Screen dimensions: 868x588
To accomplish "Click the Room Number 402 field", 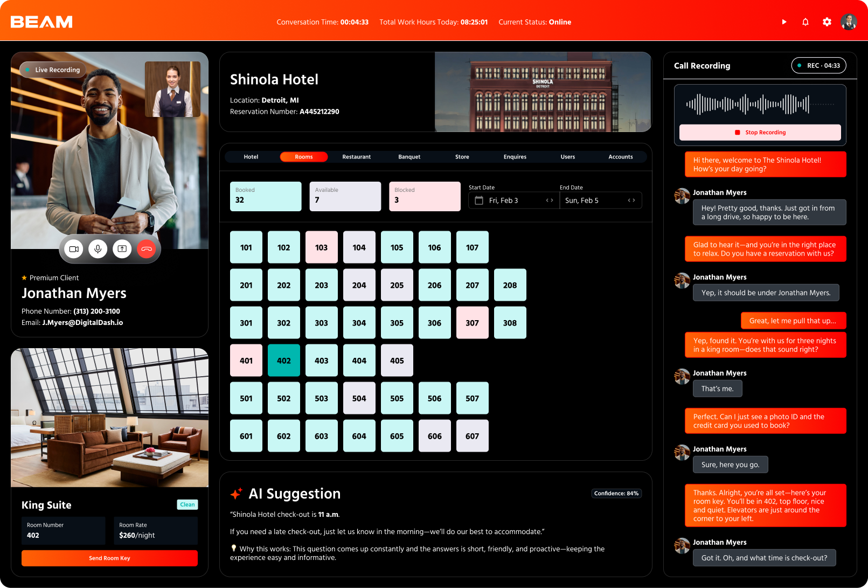I will pyautogui.click(x=64, y=531).
